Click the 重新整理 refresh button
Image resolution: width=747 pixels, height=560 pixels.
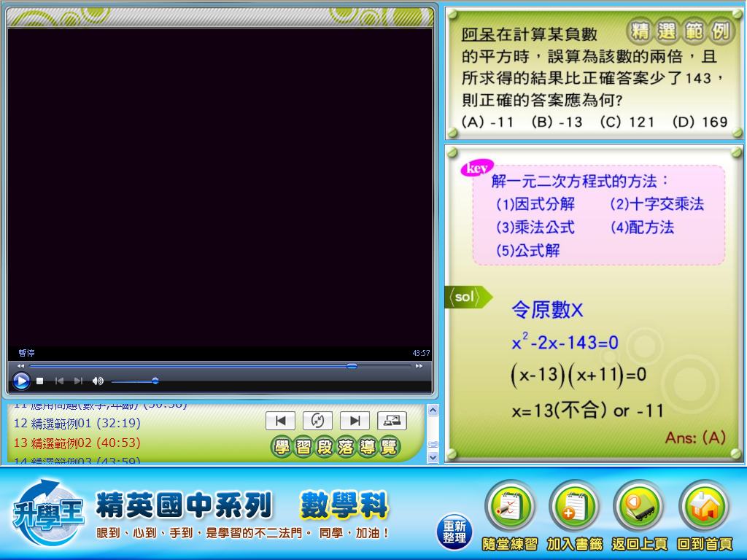click(x=454, y=532)
